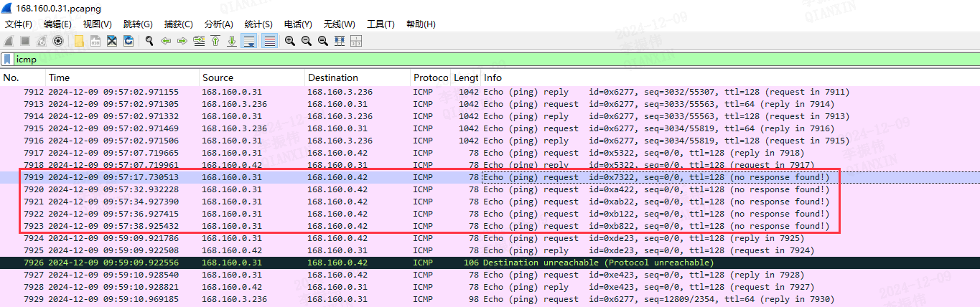Go back with the left arrow icon

(166, 41)
